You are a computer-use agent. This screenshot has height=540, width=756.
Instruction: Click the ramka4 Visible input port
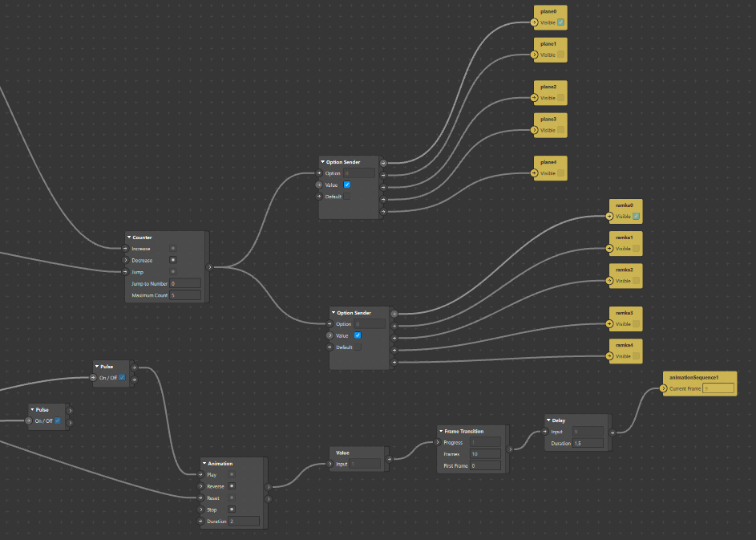[610, 356]
